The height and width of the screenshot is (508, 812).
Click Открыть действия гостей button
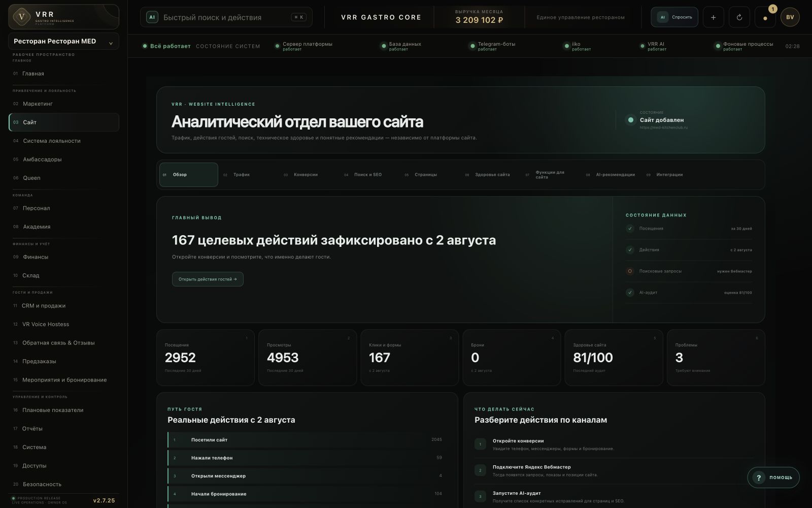tap(208, 279)
